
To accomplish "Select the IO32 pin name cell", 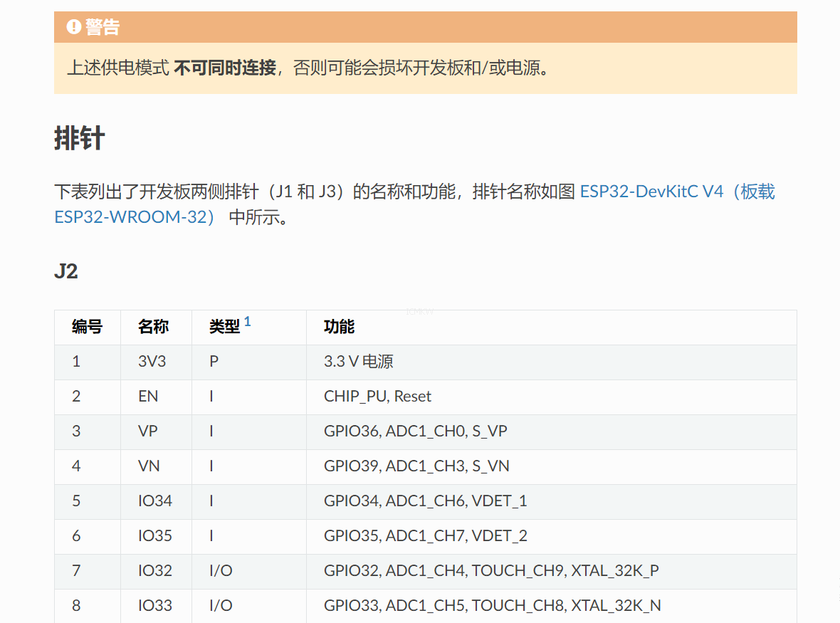I will click(155, 571).
